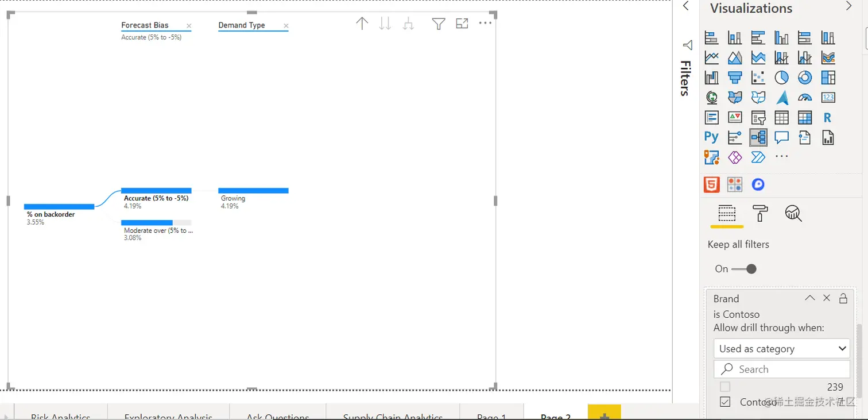
Task: Click the drill up arrow on visual
Action: [362, 24]
